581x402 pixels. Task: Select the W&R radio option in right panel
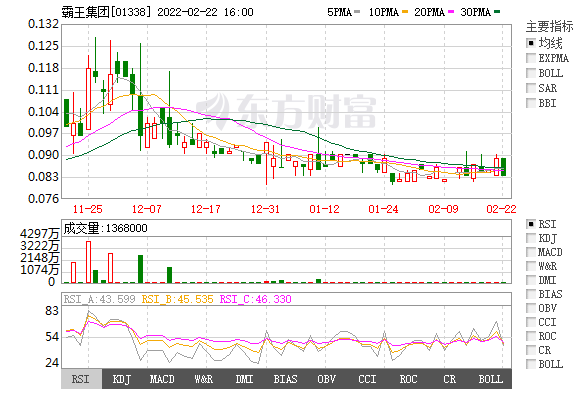(531, 266)
